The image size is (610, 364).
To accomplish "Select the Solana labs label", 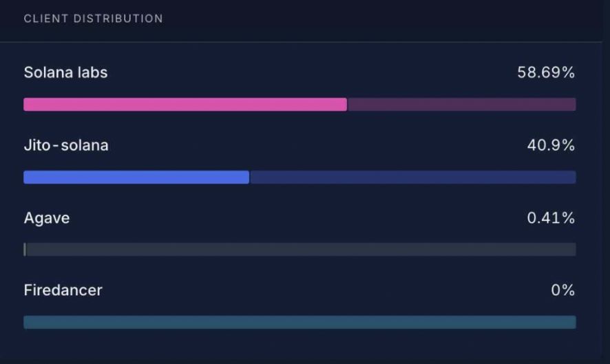I will point(65,72).
